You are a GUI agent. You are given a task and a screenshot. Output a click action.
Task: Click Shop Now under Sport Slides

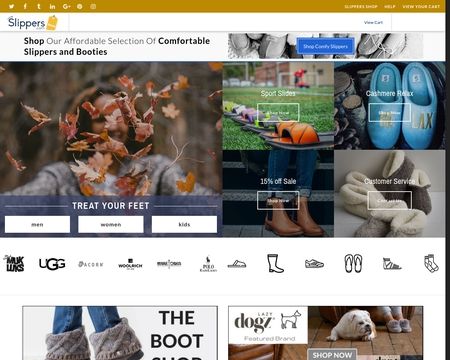(278, 113)
